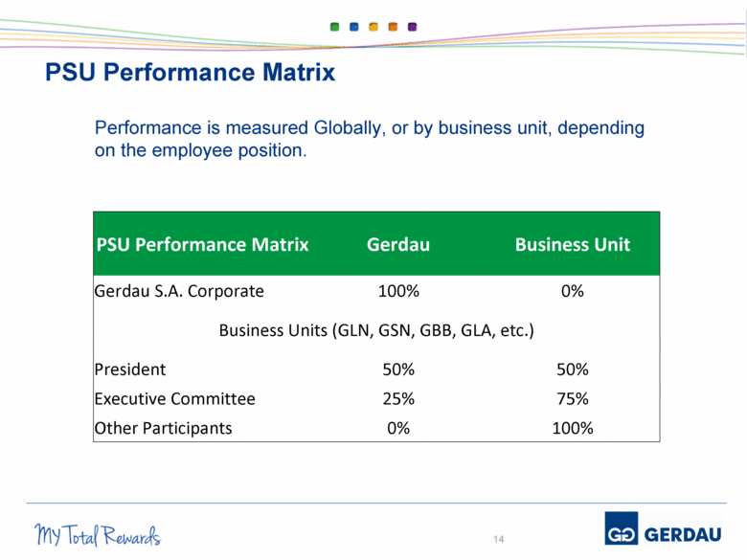747x560 pixels.
Task: Click the yellow square at the top
Action: point(373,27)
